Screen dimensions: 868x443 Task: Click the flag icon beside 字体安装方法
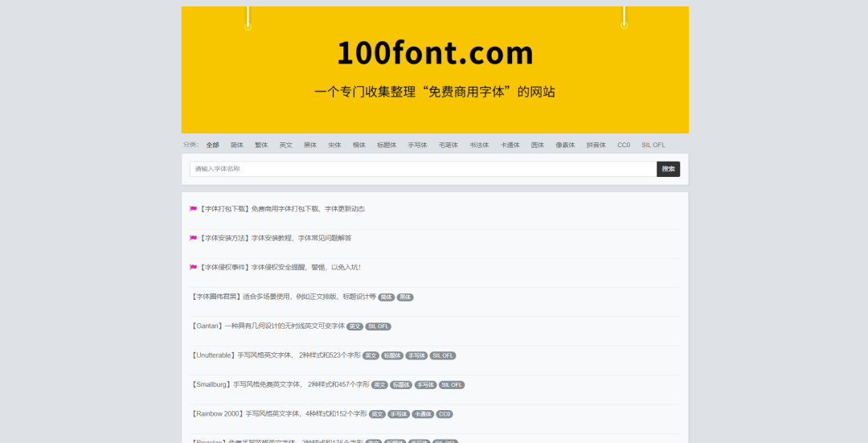click(193, 238)
